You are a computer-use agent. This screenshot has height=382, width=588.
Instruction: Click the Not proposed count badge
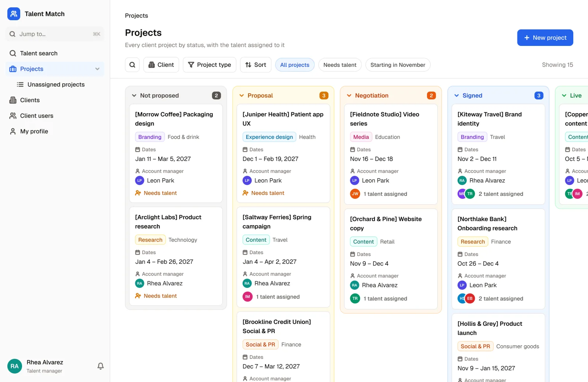point(216,95)
